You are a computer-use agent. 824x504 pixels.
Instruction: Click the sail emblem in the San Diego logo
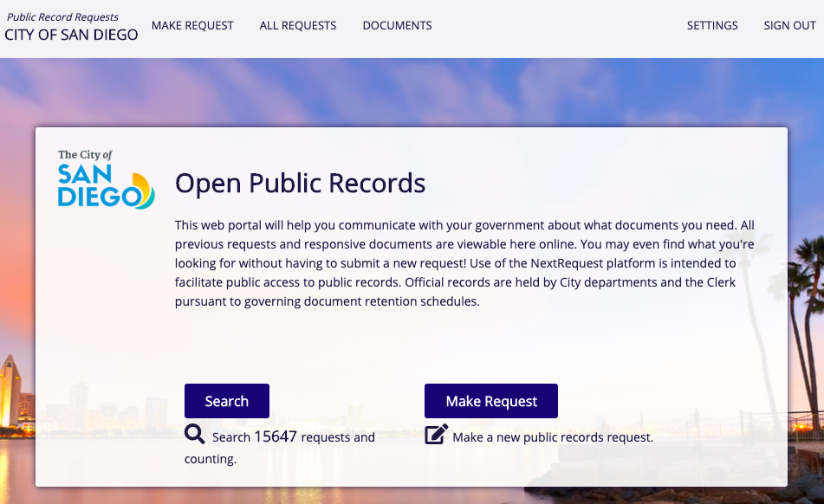142,189
